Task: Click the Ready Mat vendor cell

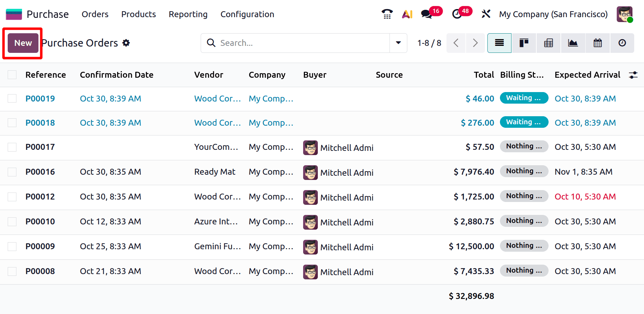Action: (x=215, y=172)
